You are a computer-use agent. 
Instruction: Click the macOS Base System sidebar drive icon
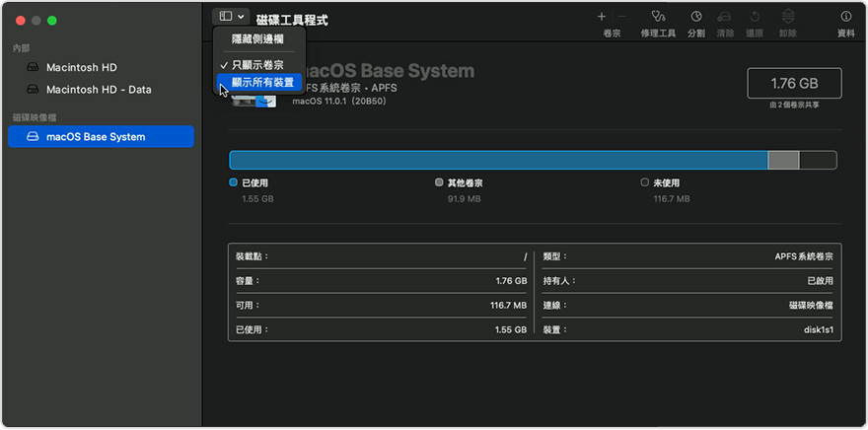point(34,137)
